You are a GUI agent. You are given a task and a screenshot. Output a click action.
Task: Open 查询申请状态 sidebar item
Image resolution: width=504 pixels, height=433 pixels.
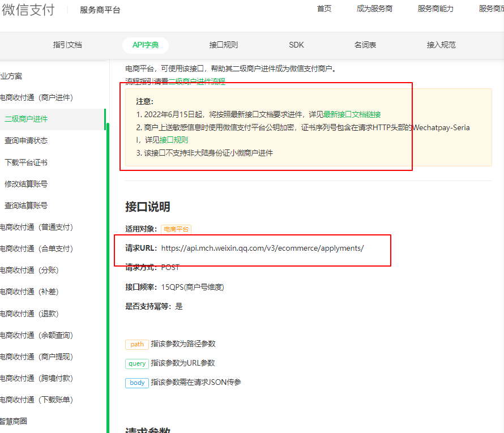click(26, 141)
